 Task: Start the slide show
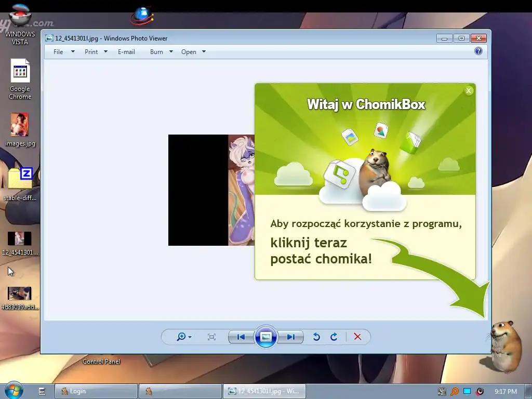[x=265, y=337]
